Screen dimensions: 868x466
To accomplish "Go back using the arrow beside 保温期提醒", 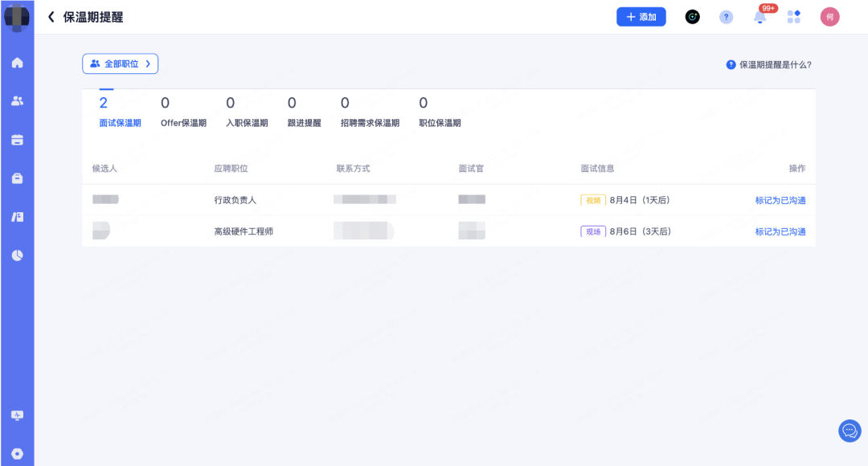I will click(51, 17).
